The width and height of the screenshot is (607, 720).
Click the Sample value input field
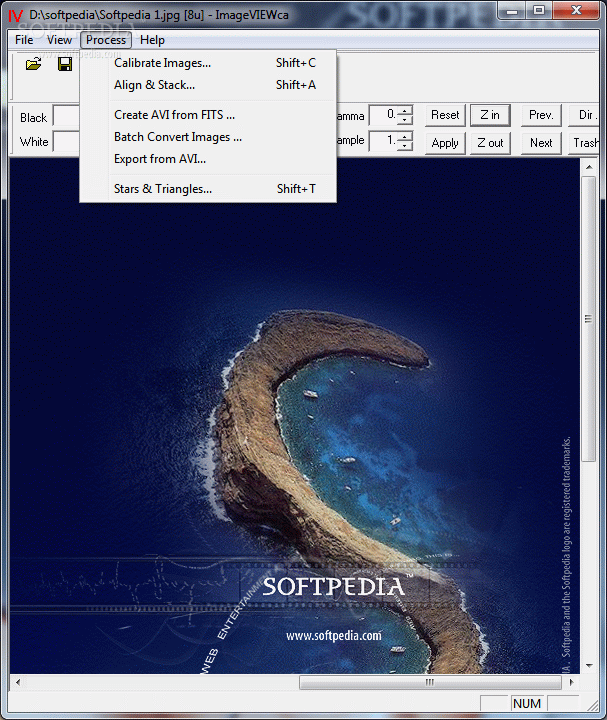point(383,141)
